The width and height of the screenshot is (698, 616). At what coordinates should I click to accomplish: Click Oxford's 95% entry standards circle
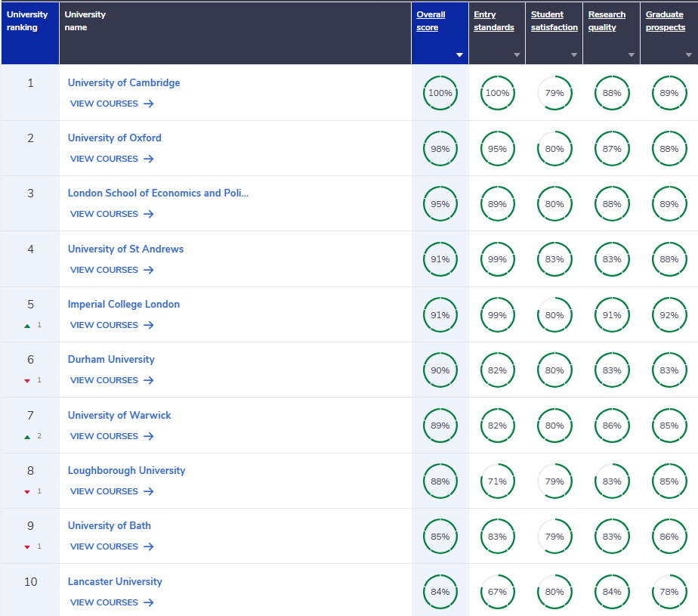tap(497, 149)
